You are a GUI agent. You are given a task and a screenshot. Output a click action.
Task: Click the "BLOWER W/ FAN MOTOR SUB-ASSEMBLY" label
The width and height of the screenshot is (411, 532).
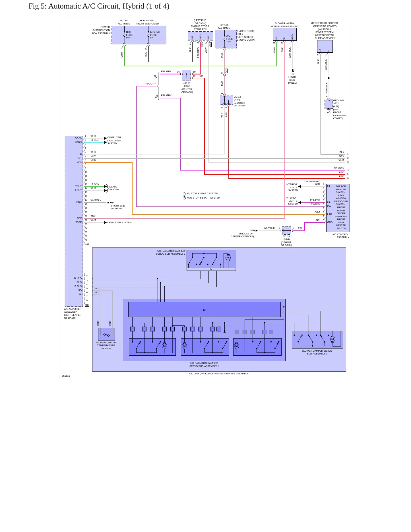[x=285, y=25]
